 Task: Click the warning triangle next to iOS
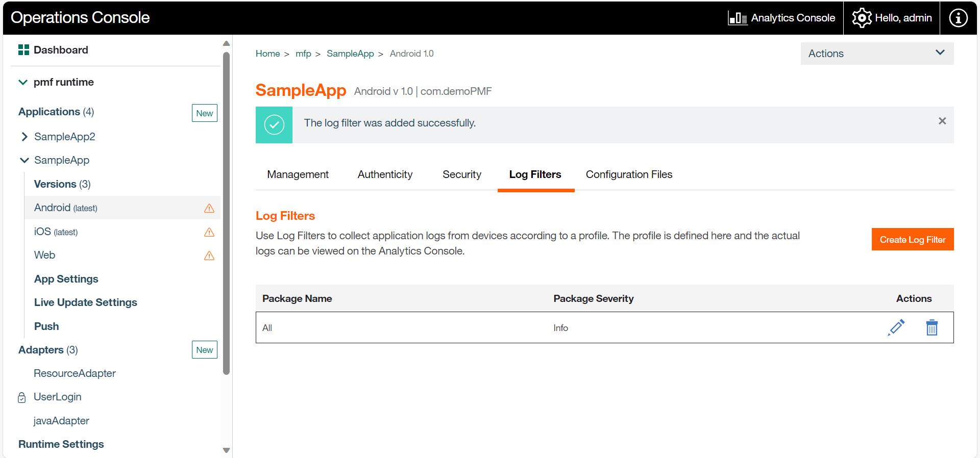[x=209, y=232]
